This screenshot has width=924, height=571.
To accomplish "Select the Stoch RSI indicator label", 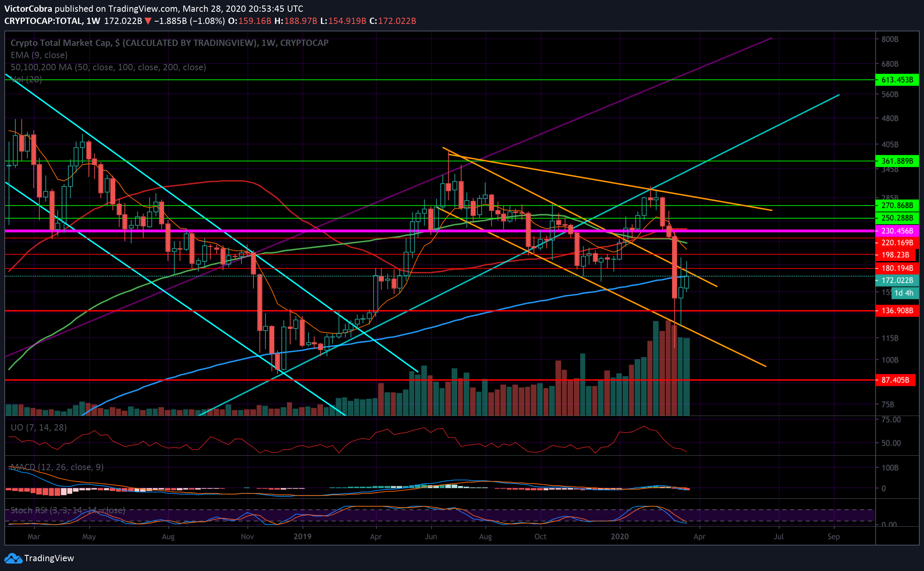I will tap(68, 510).
